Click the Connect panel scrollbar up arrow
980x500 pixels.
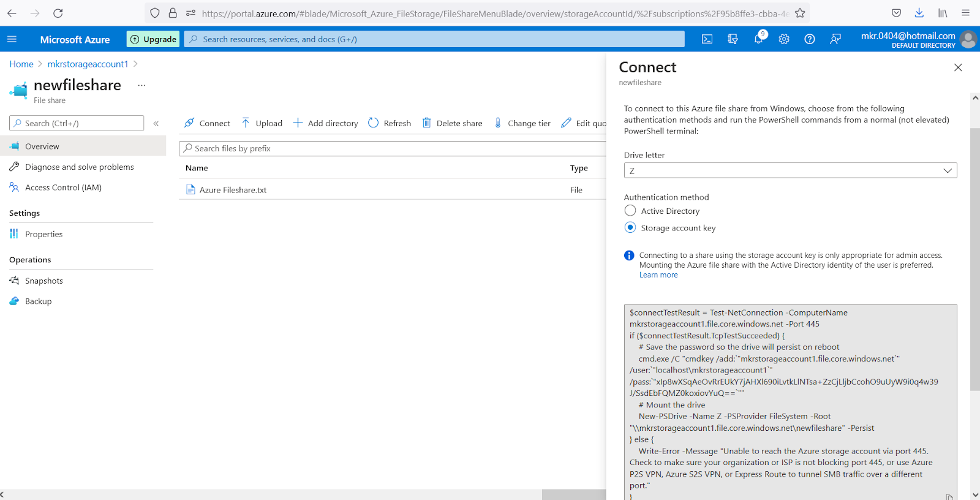click(975, 97)
